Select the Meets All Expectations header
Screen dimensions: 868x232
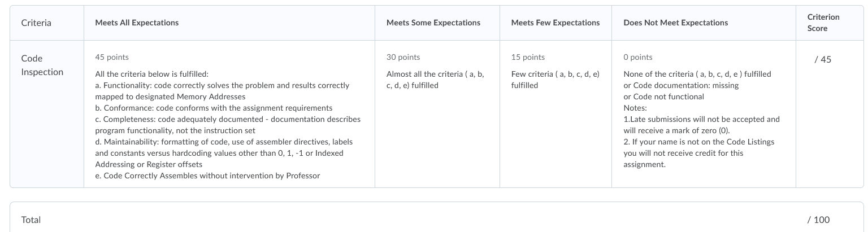coord(137,23)
